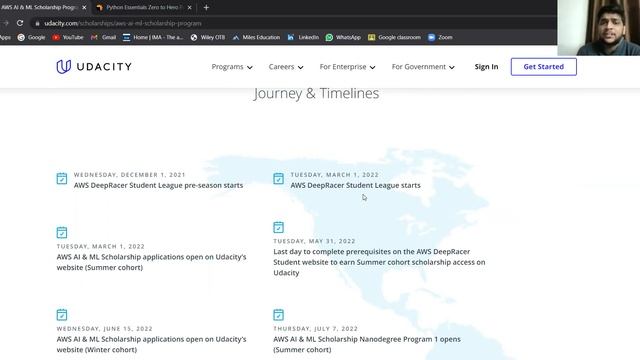Click the Get Started button
The width and height of the screenshot is (640, 360).
tap(544, 67)
